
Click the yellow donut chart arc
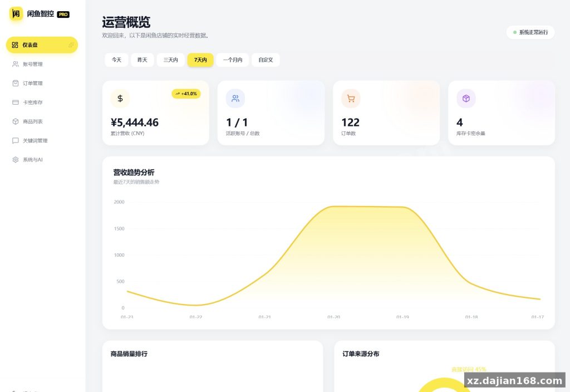pos(444,383)
